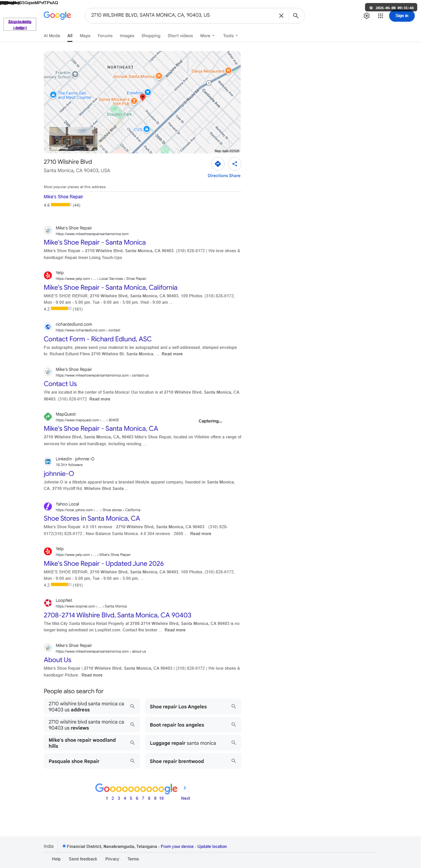Open the Street View thumbnail
The width and height of the screenshot is (426, 868).
[73, 139]
